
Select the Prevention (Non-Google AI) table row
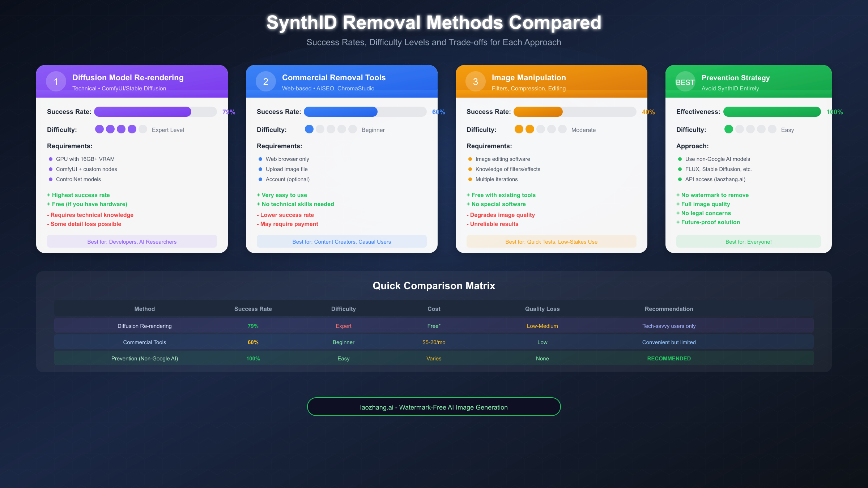click(x=434, y=358)
